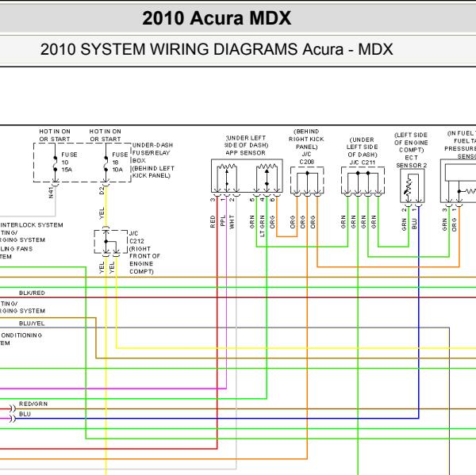476x475 pixels.
Task: Click the 'WHT' wire label under APP sensor
Action: (232, 221)
